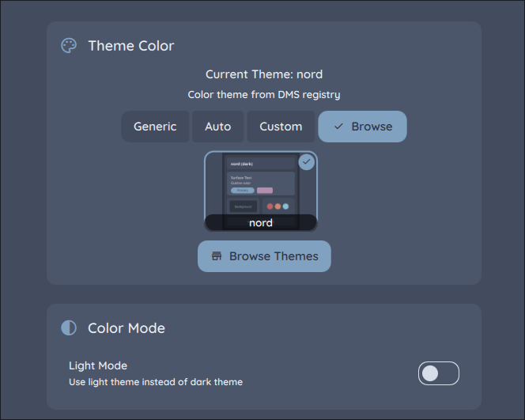Click the cyan color dot in nord preview

pyautogui.click(x=285, y=206)
